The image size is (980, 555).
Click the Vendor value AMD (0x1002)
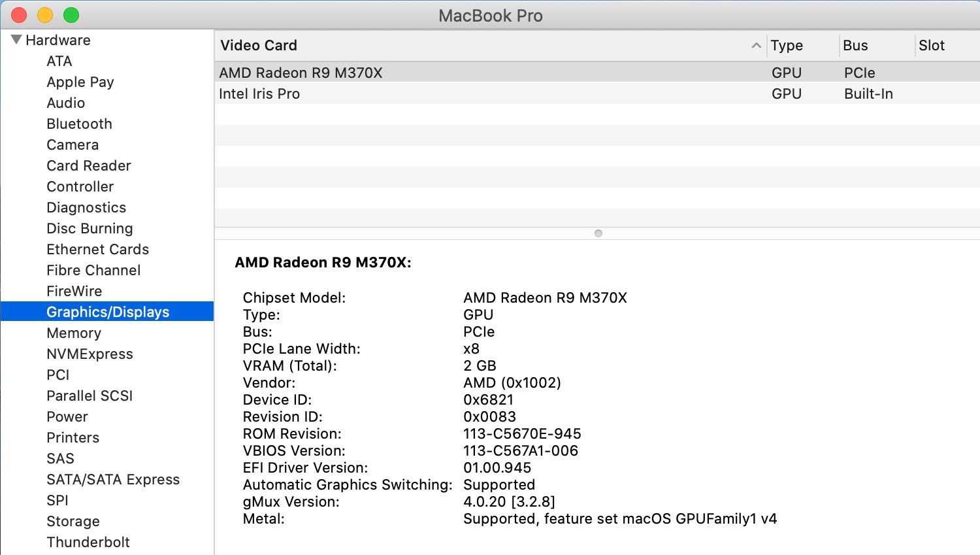tap(512, 382)
